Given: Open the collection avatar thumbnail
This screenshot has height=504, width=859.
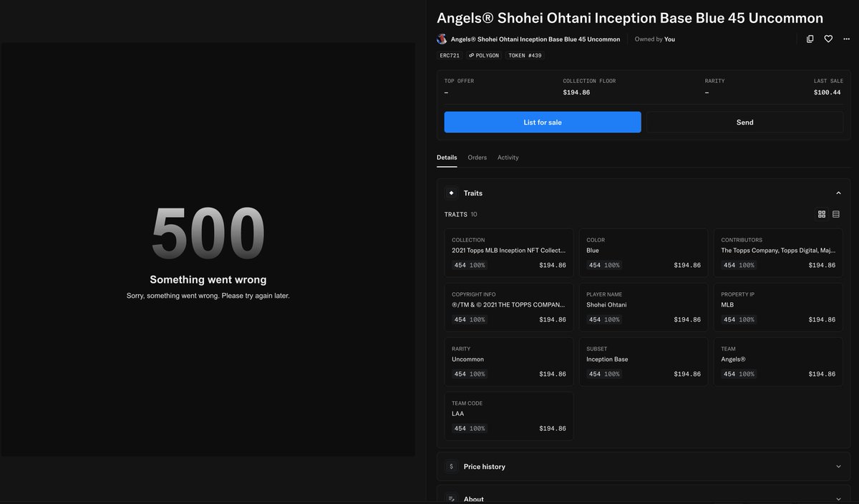Looking at the screenshot, I should point(442,39).
